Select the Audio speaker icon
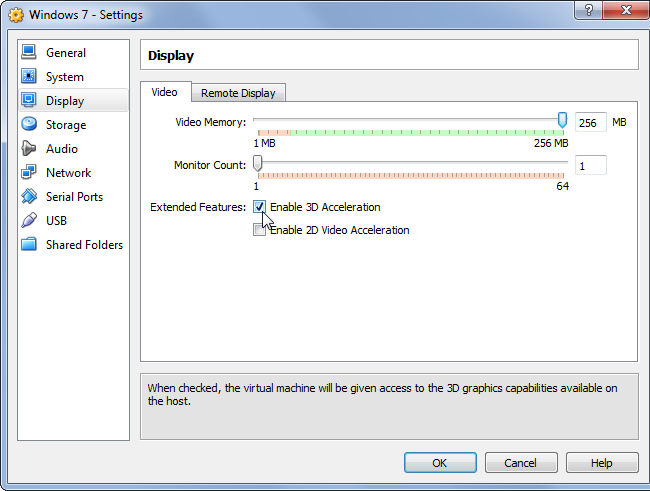 pyautogui.click(x=28, y=148)
